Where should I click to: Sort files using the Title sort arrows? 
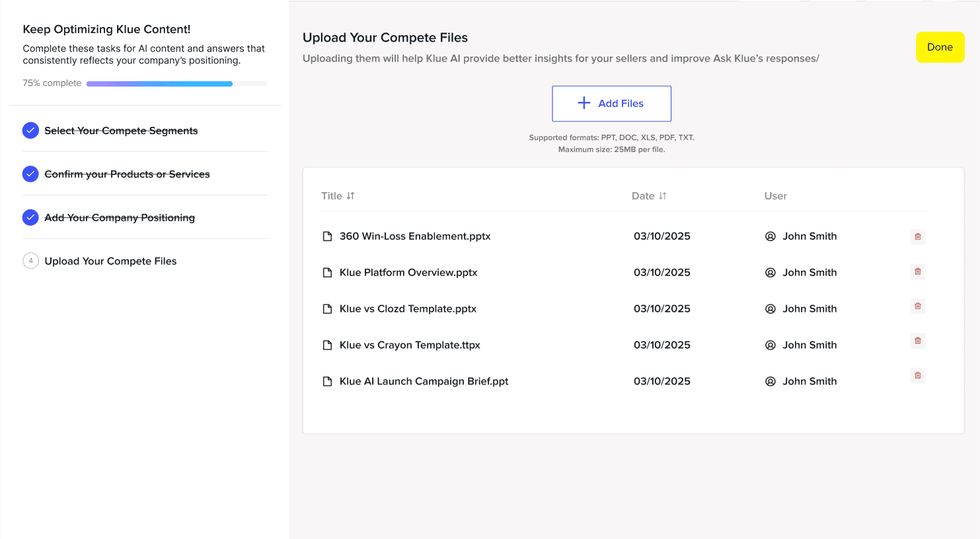point(351,196)
